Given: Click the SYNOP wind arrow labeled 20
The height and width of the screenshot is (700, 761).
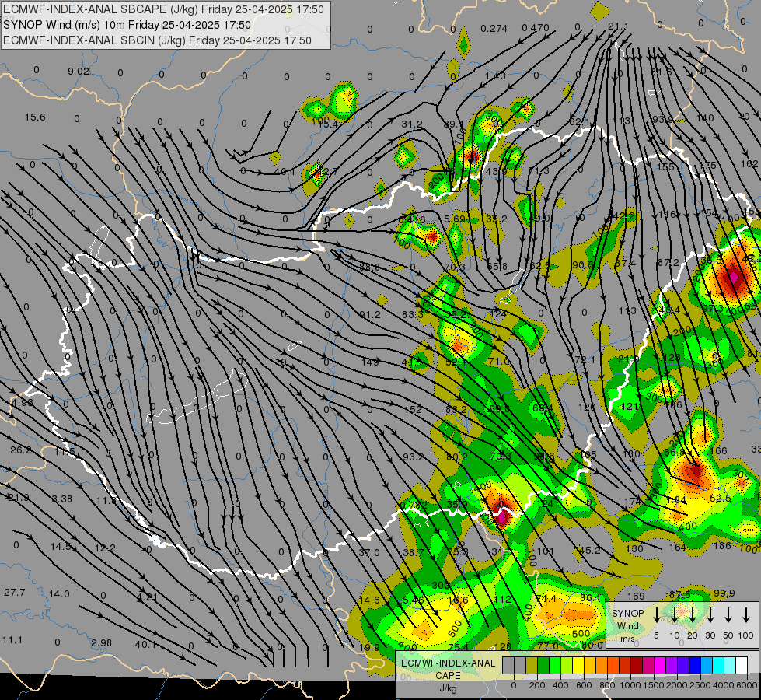Looking at the screenshot, I should [692, 615].
